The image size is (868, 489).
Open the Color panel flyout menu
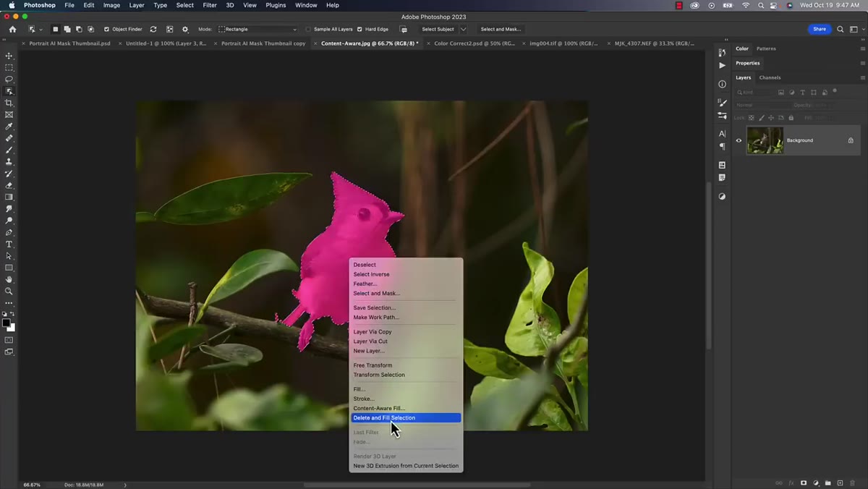click(862, 48)
